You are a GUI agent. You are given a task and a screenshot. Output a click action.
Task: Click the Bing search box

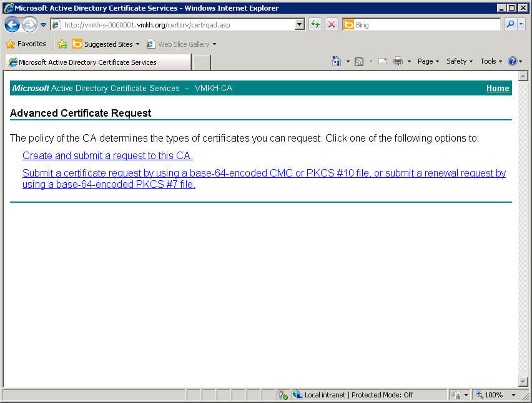coord(421,25)
